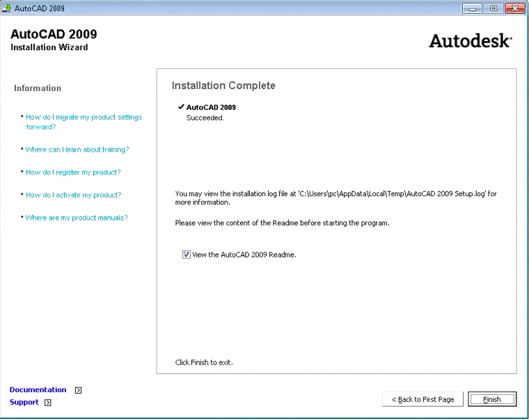Click the 'Succeeded.' status text
The height and width of the screenshot is (420, 529).
coord(205,118)
